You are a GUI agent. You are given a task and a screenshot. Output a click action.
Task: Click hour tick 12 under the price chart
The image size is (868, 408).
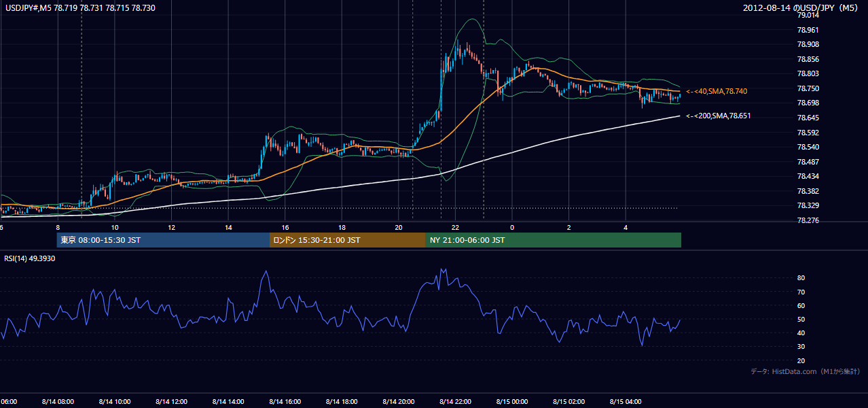click(171, 227)
